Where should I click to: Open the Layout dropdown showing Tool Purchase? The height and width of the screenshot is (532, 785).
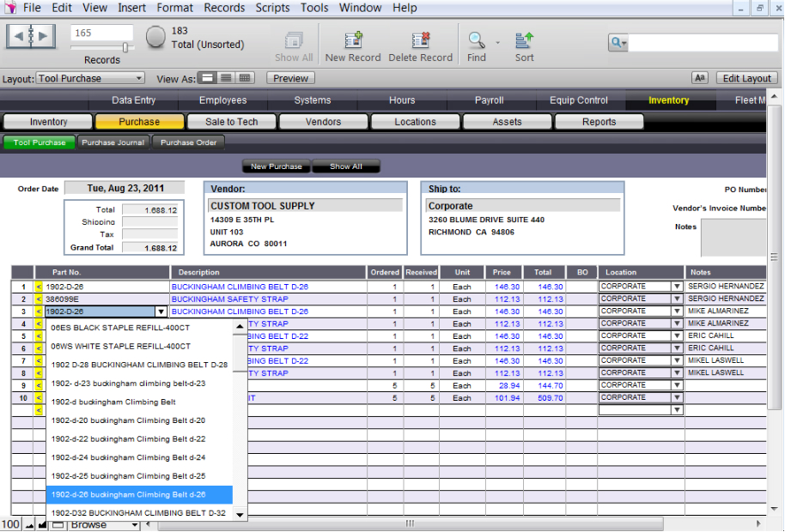coord(90,78)
